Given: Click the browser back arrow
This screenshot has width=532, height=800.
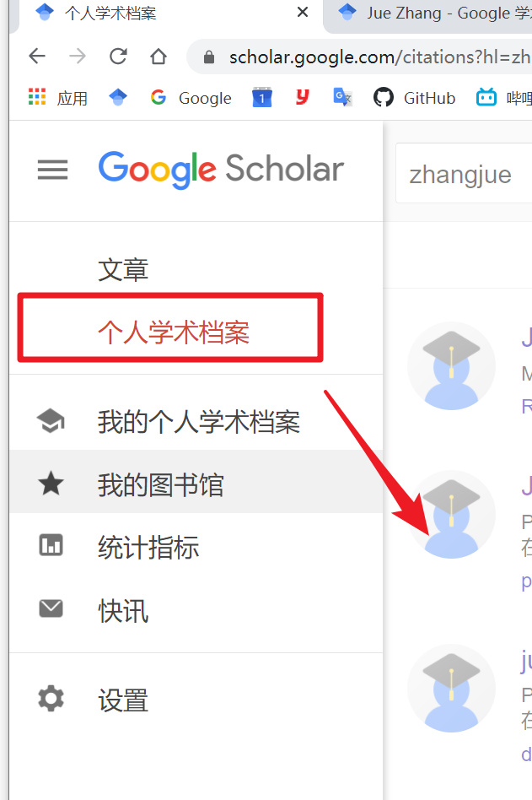Looking at the screenshot, I should tap(37, 57).
